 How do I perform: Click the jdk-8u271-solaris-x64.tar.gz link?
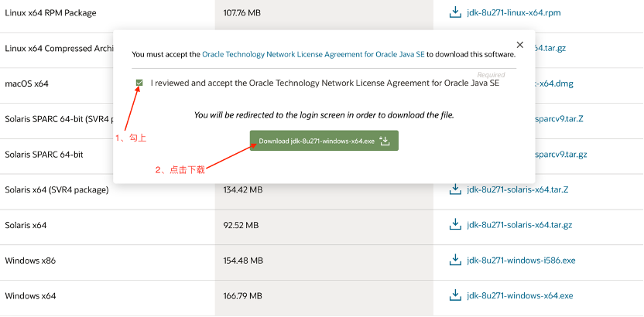519,225
